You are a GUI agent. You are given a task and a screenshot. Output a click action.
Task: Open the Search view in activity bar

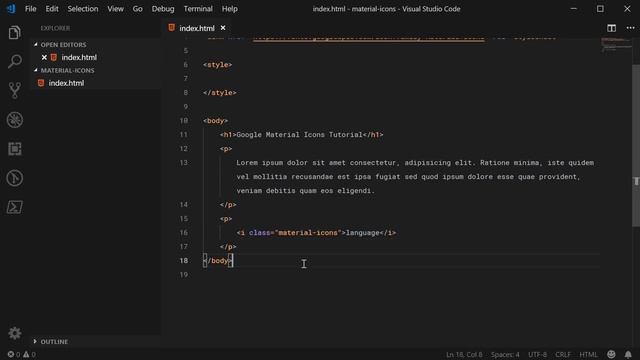click(x=14, y=62)
